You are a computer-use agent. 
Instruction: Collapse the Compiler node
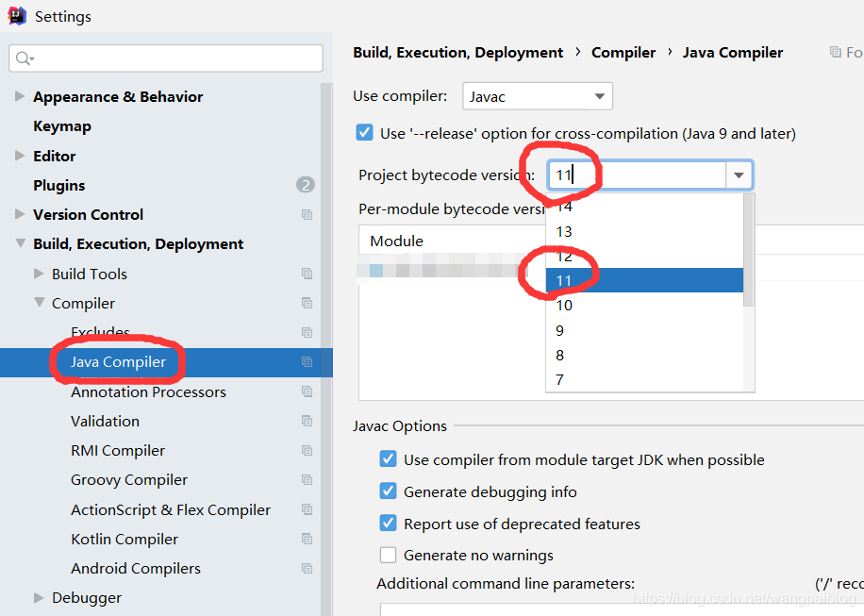click(39, 303)
